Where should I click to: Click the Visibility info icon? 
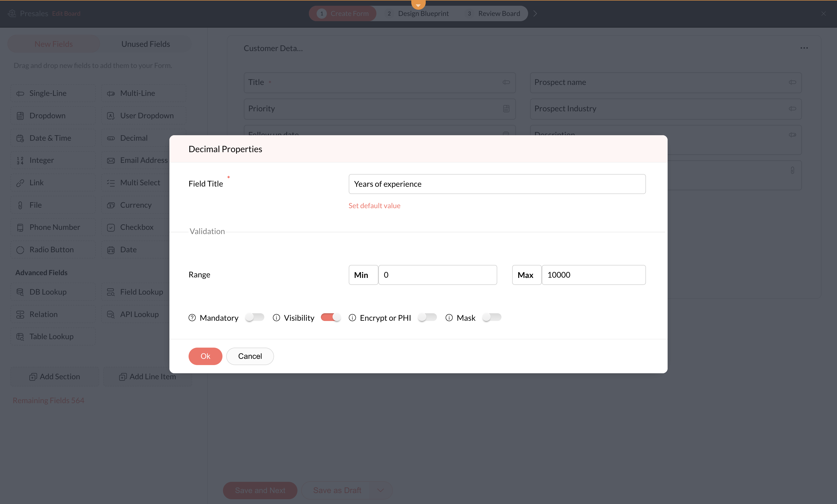pos(276,317)
